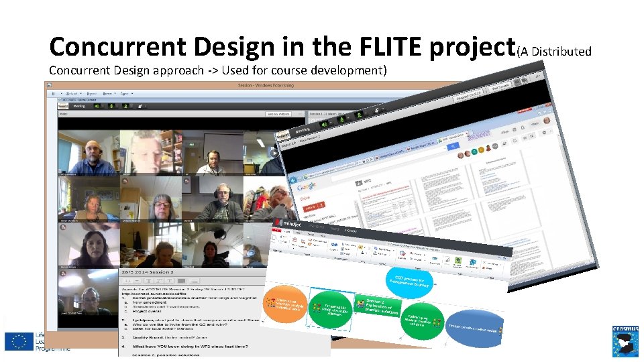Open Meeting menu in the tilted Adobe Connect window

point(302,131)
